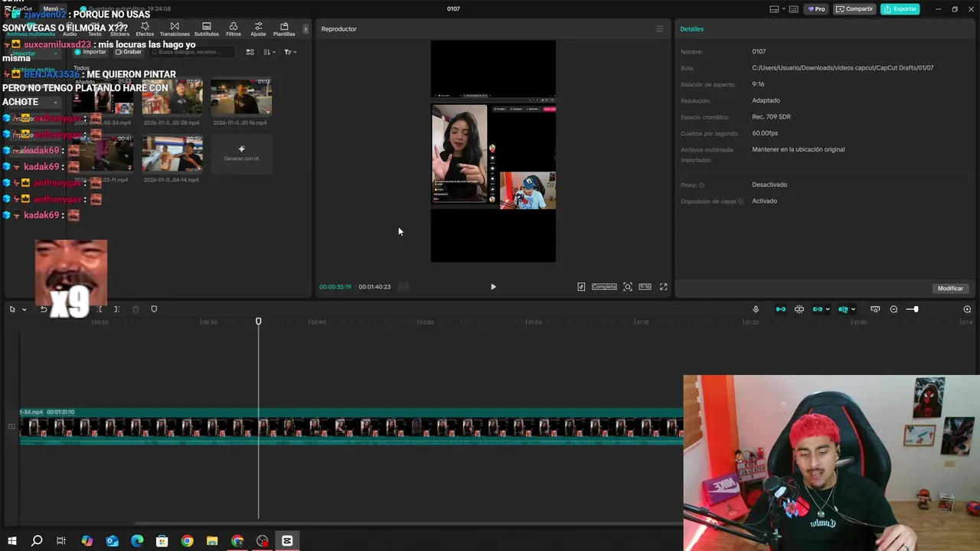980x551 pixels.
Task: Open File Explorer from the taskbar
Action: (x=212, y=541)
